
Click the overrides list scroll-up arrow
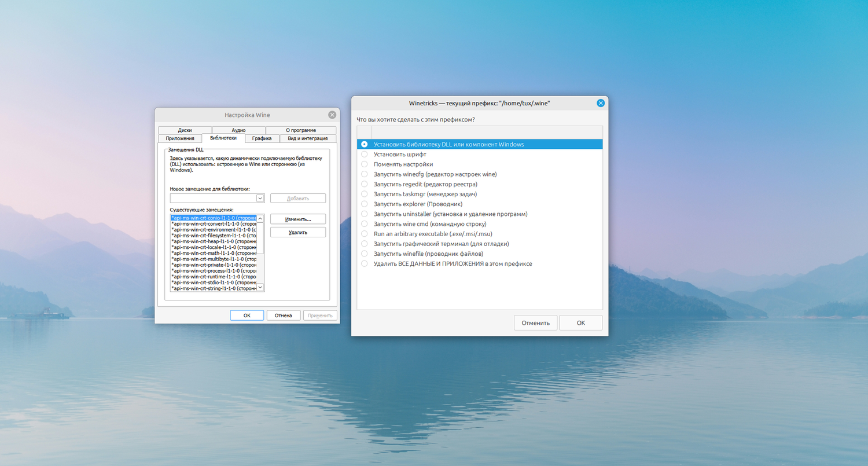coord(260,219)
